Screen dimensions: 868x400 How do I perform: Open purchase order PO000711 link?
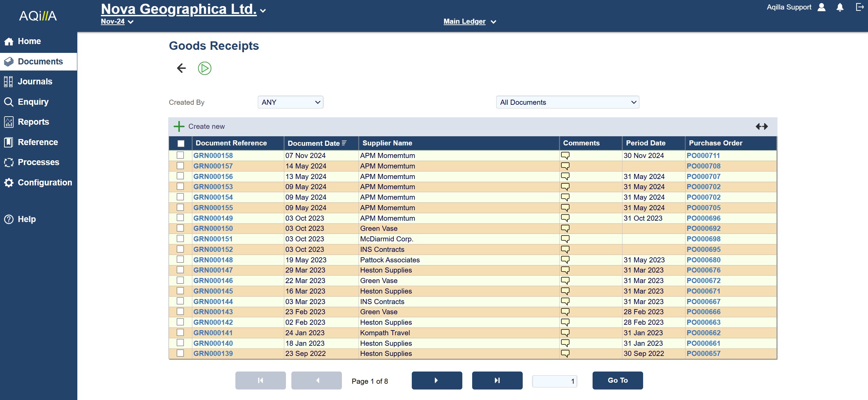(703, 156)
